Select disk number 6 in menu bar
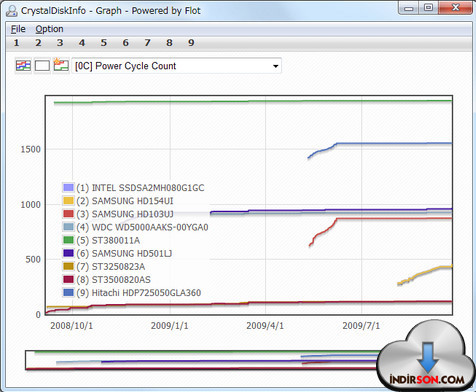Image resolution: width=476 pixels, height=392 pixels. (x=126, y=43)
